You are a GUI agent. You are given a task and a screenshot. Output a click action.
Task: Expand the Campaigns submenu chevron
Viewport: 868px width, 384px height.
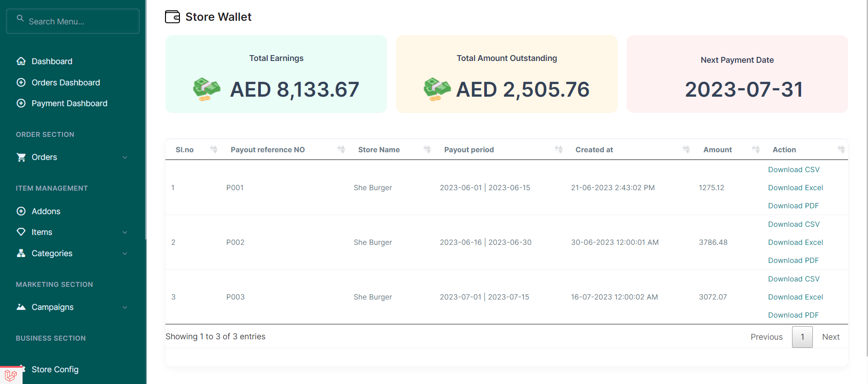[125, 307]
